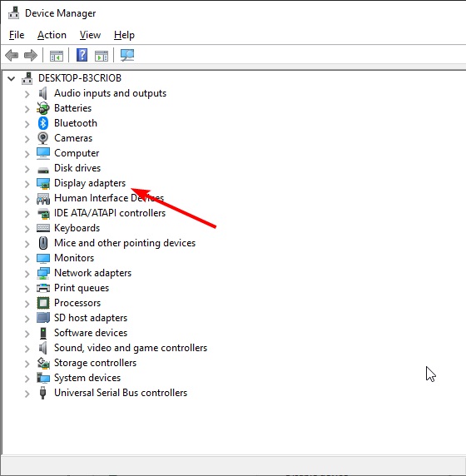Click the Mice and other pointing devices icon
Image resolution: width=466 pixels, height=476 pixels.
(x=43, y=243)
